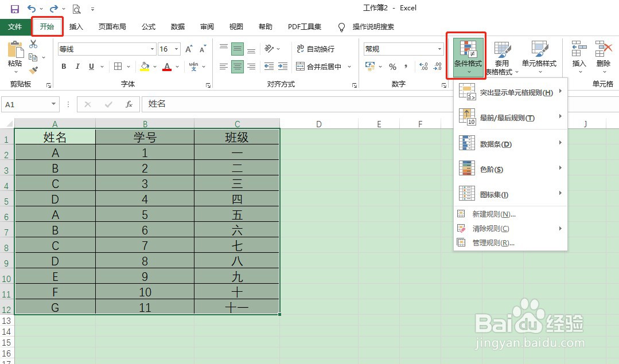Increase indent in alignment group

point(283,66)
